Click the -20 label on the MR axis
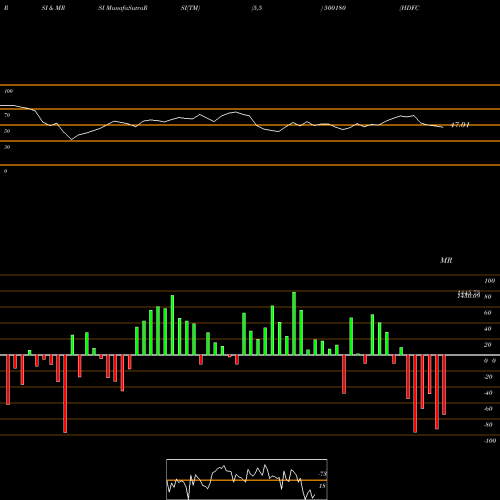This screenshot has width=500, height=500. [x=488, y=377]
